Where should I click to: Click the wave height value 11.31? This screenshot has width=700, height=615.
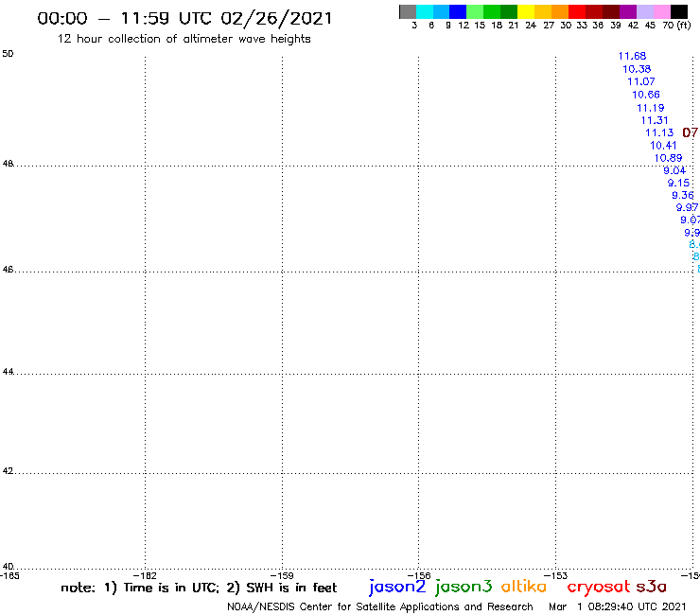(655, 120)
